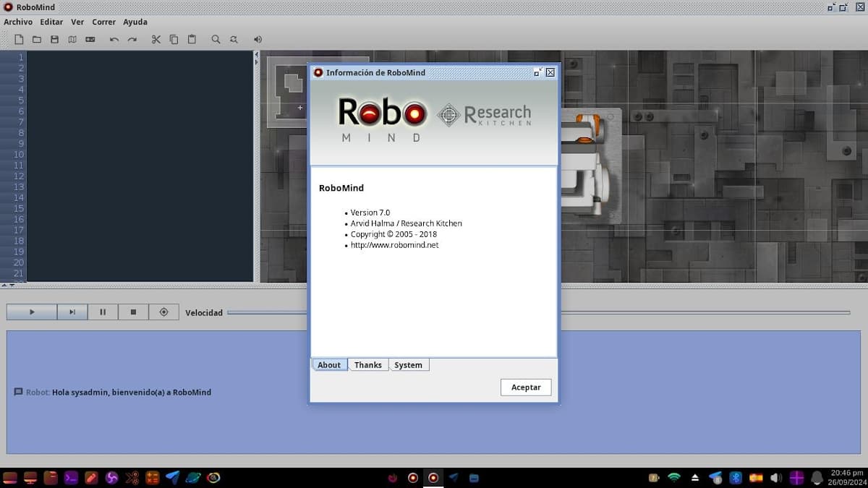868x488 pixels.
Task: Collapse the editor panel using divider arrow
Action: pyautogui.click(x=256, y=56)
